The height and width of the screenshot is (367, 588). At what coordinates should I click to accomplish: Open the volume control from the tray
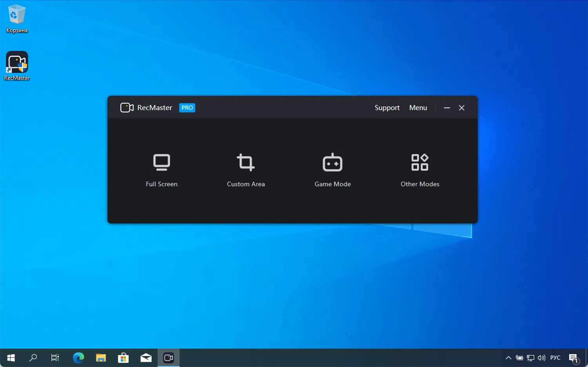541,358
